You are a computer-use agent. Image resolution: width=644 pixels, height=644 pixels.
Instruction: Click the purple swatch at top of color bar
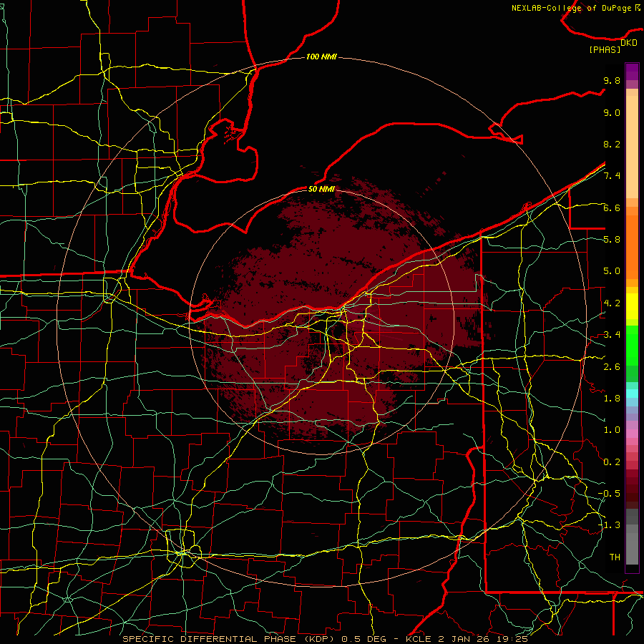(632, 72)
